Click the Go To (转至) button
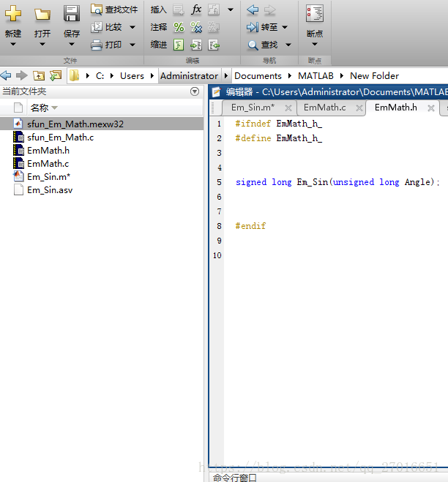This screenshot has height=482, width=448. [x=262, y=27]
